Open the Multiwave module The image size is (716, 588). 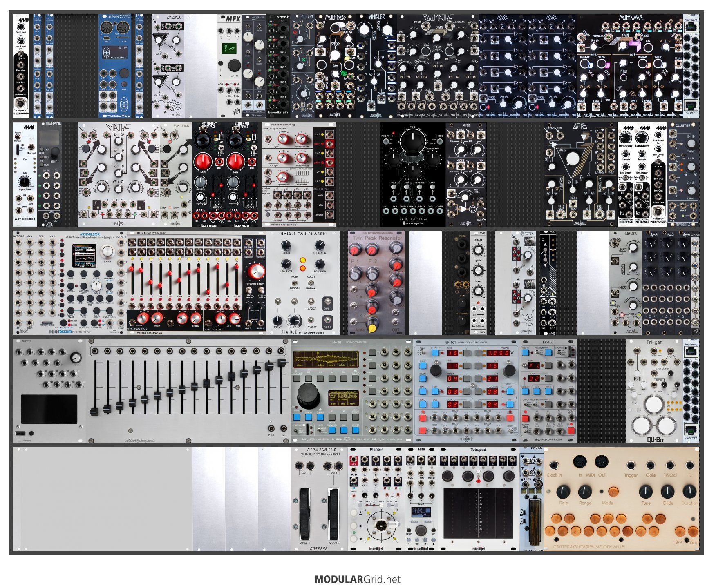(630, 67)
